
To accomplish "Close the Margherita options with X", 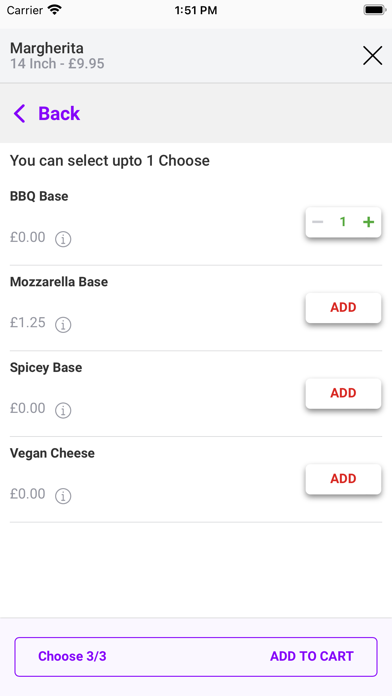I will 372,56.
